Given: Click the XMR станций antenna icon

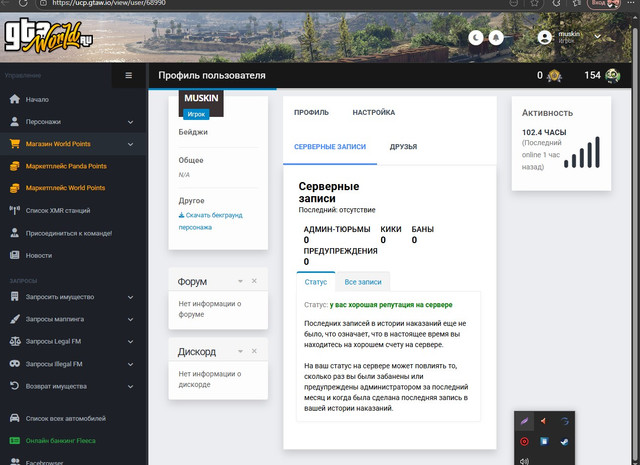Looking at the screenshot, I should 15,211.
